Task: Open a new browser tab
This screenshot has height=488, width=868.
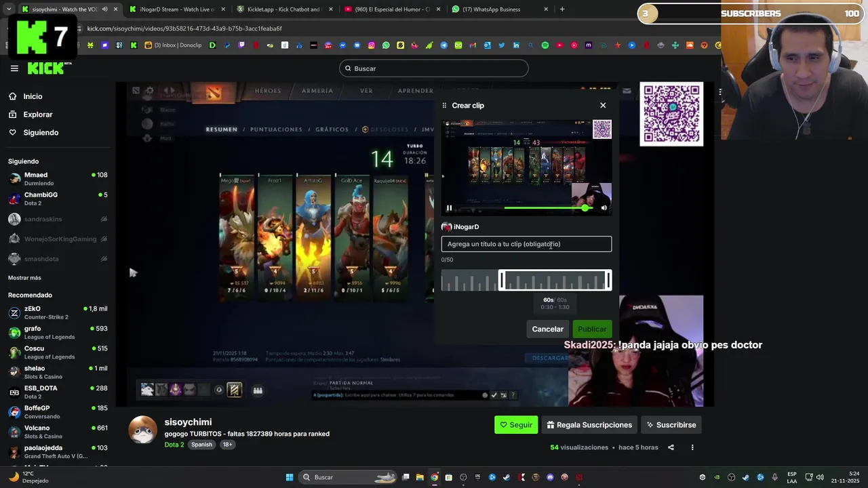Action: [x=562, y=9]
